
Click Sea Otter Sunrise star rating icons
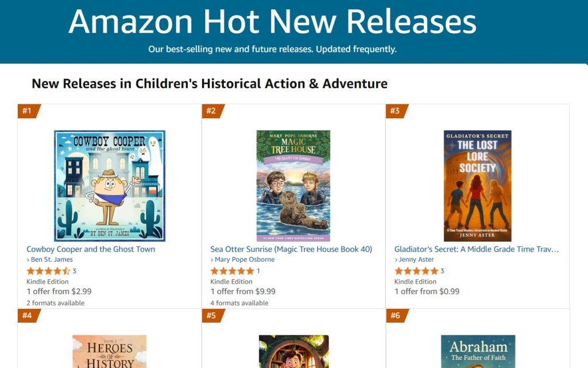(232, 271)
